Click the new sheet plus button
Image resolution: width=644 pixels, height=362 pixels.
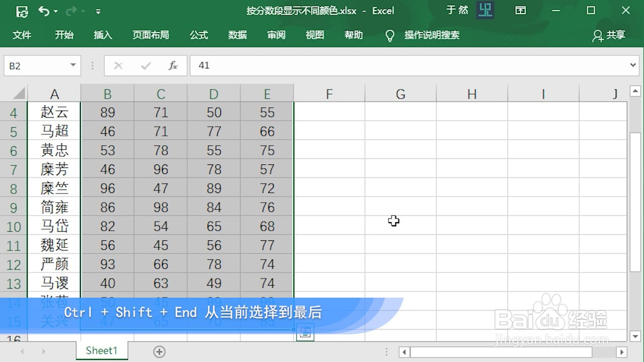158,352
